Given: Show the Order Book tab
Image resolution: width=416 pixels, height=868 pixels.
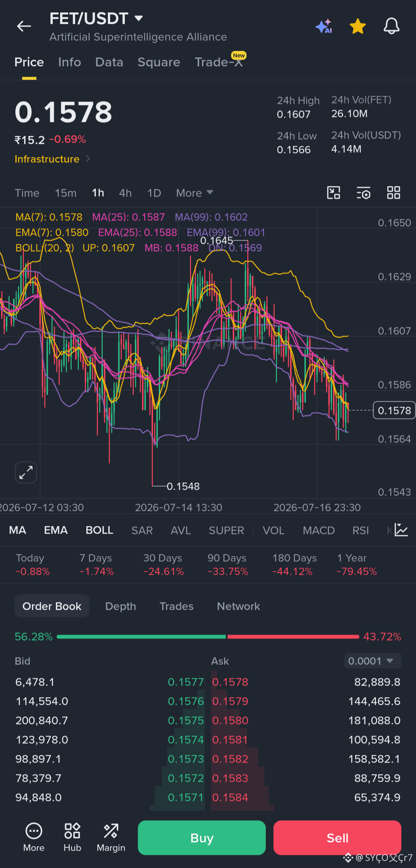Looking at the screenshot, I should pos(52,606).
